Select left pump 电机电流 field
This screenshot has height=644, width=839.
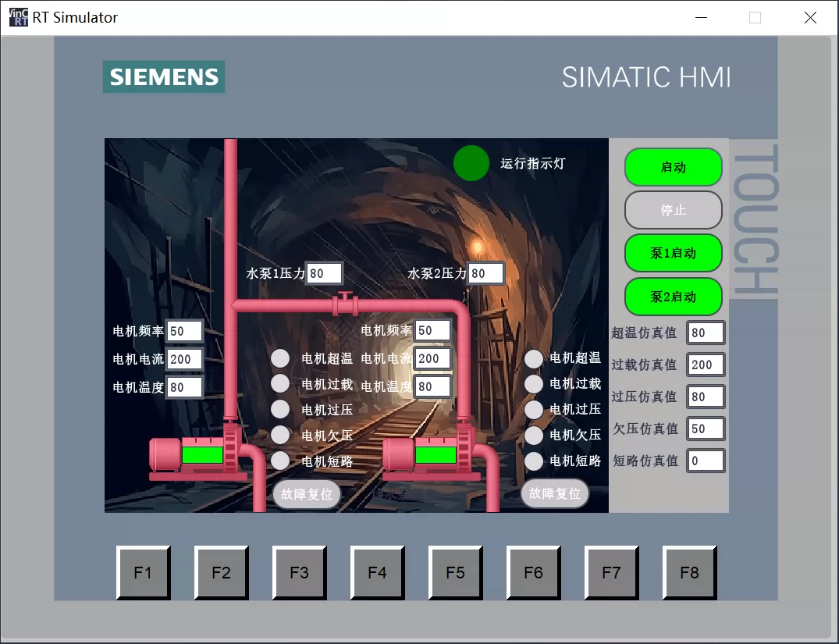[x=185, y=359]
